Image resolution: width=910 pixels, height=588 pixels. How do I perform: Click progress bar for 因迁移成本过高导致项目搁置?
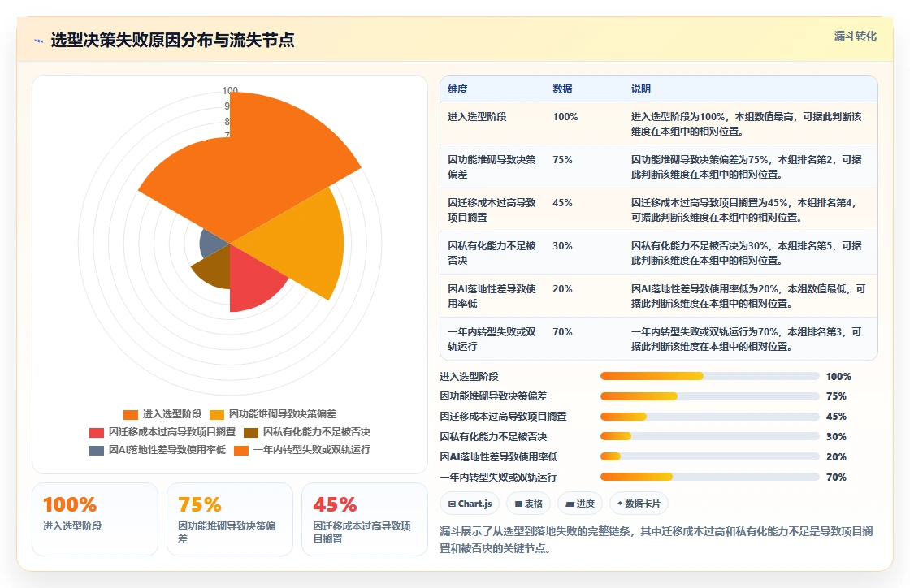(x=710, y=417)
